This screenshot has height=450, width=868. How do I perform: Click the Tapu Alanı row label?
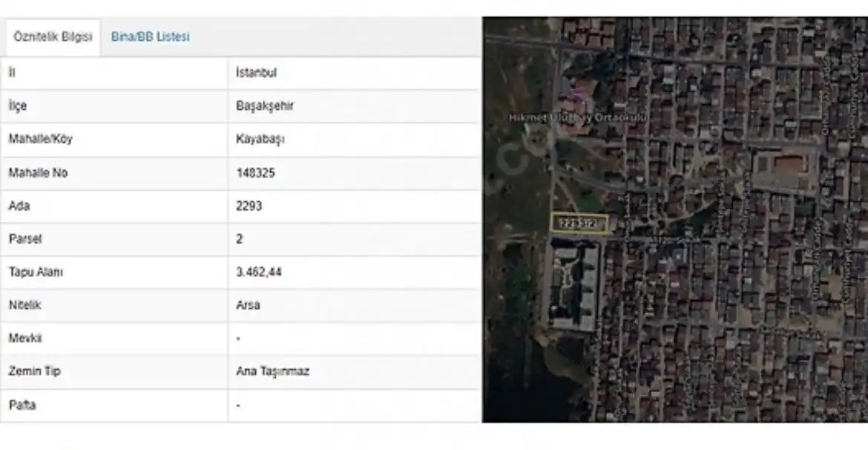pyautogui.click(x=36, y=272)
